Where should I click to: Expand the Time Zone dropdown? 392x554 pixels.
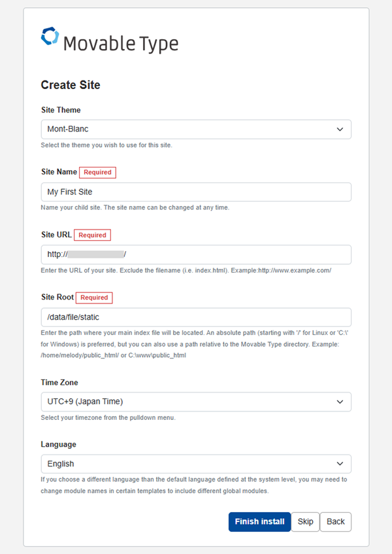pyautogui.click(x=196, y=402)
